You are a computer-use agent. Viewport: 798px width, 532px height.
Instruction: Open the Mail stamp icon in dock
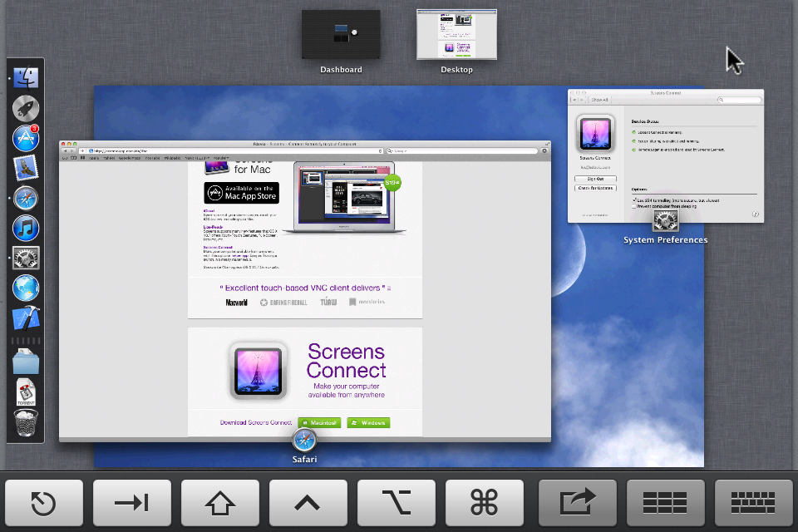point(26,168)
